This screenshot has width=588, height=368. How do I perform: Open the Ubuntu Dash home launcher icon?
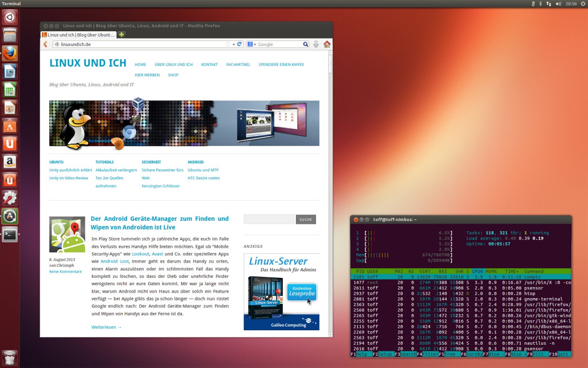(10, 17)
